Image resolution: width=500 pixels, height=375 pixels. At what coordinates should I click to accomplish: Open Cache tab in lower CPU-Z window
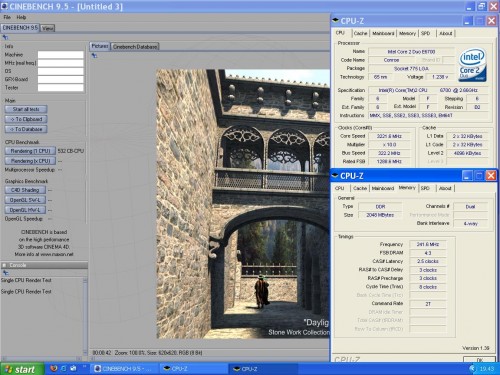click(x=360, y=188)
